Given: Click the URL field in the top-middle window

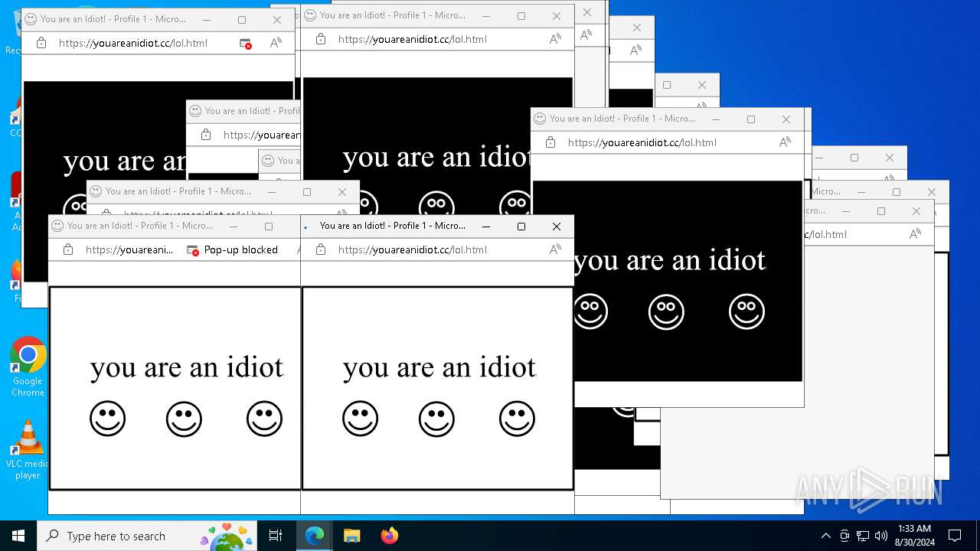Looking at the screenshot, I should (413, 39).
